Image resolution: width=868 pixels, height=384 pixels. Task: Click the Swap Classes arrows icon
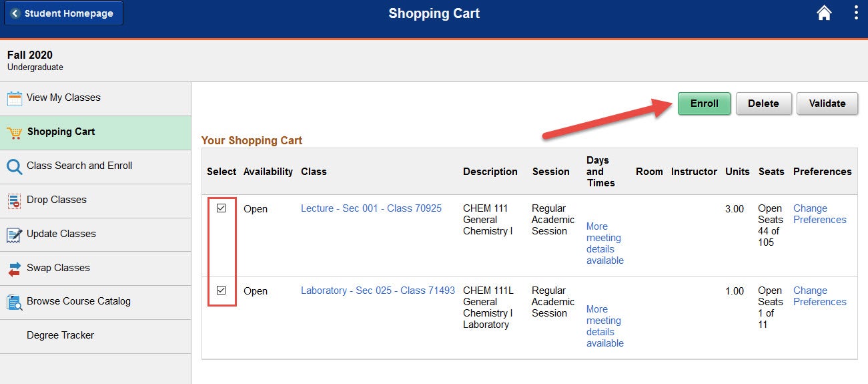click(x=15, y=268)
